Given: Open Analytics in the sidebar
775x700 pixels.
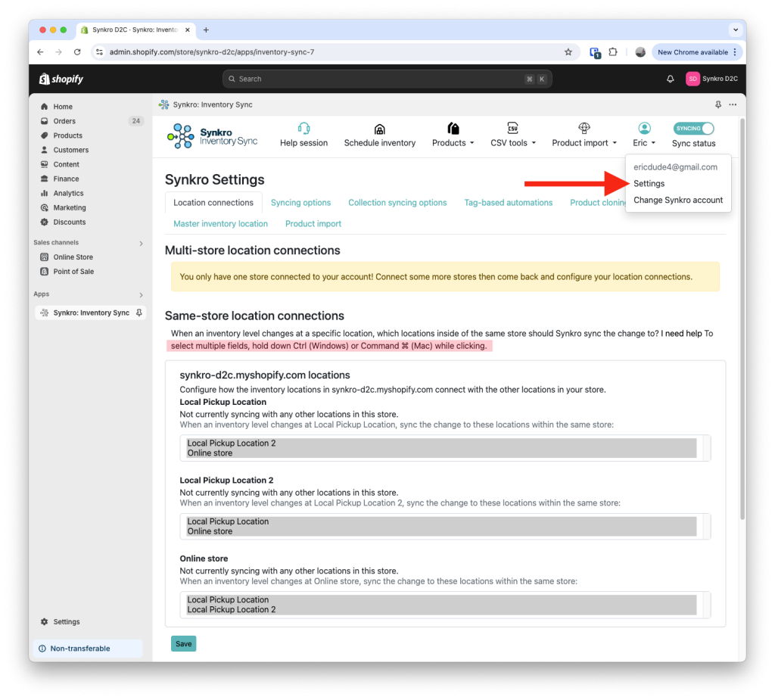Looking at the screenshot, I should [x=68, y=193].
